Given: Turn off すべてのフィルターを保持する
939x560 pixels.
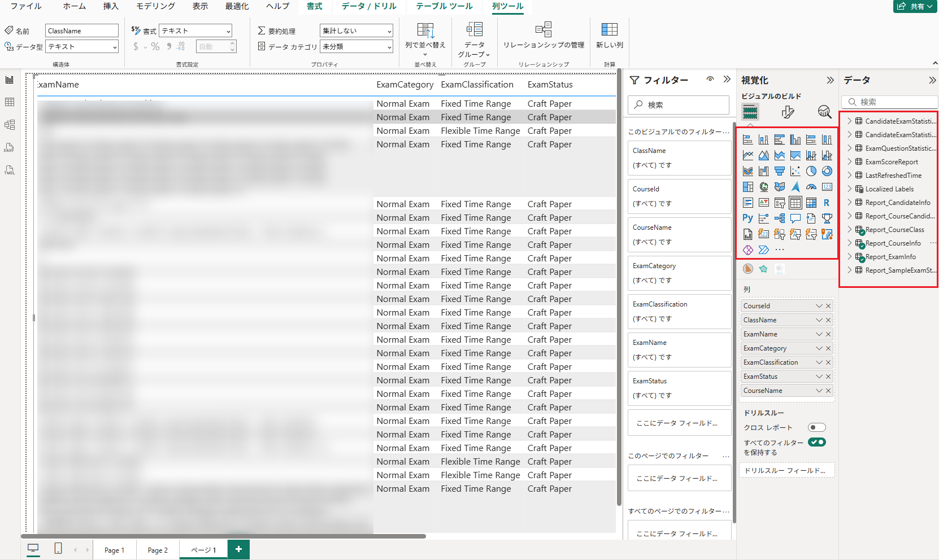Looking at the screenshot, I should pyautogui.click(x=818, y=442).
